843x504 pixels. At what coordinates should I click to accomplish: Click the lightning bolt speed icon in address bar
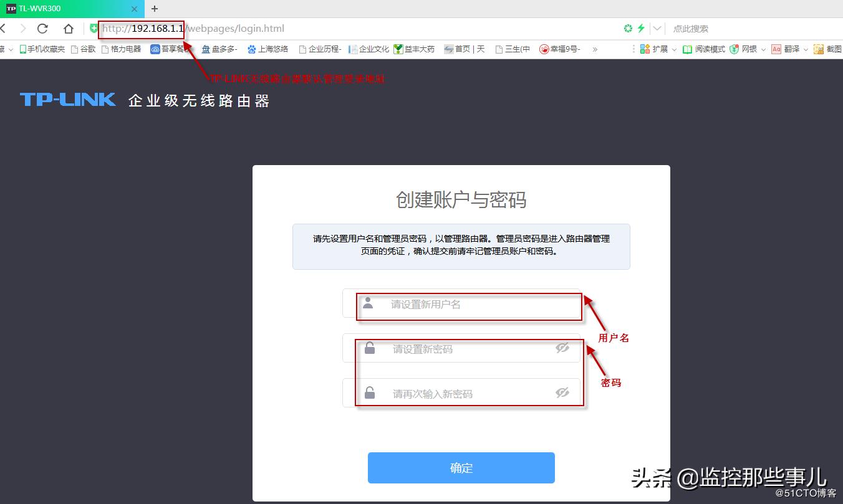[641, 28]
